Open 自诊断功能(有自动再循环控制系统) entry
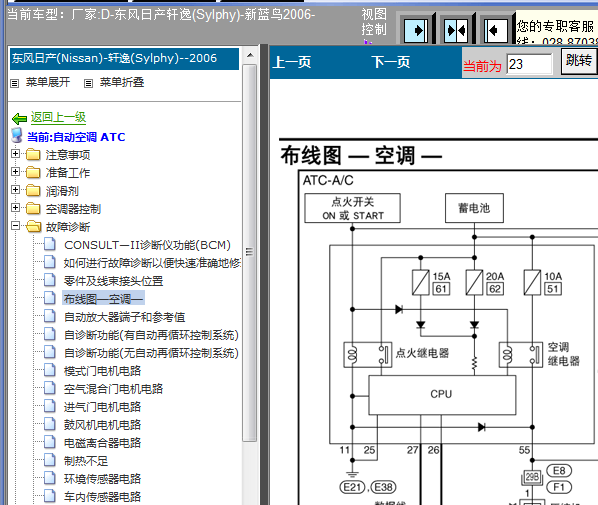This screenshot has height=505, width=598. (x=151, y=335)
